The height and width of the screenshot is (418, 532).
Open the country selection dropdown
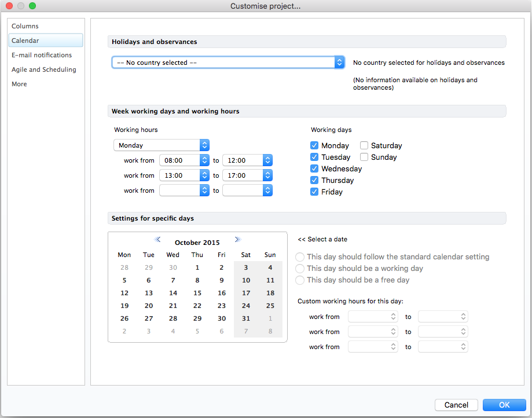point(228,63)
